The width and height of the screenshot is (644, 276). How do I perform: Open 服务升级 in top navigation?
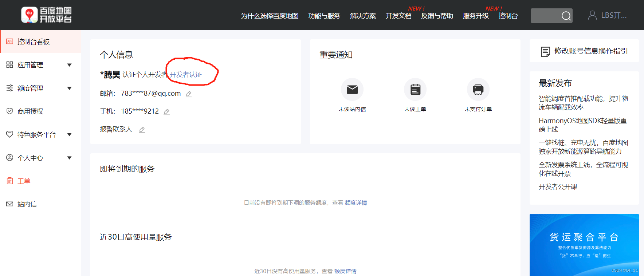(x=476, y=16)
